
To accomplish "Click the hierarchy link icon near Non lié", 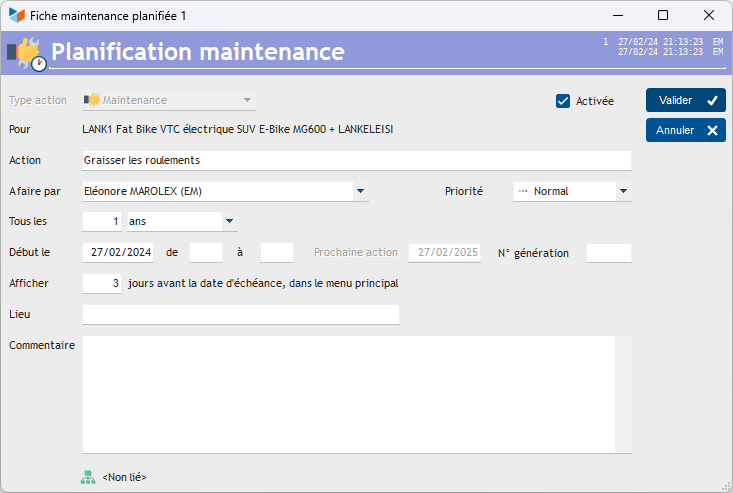I will click(x=88, y=477).
